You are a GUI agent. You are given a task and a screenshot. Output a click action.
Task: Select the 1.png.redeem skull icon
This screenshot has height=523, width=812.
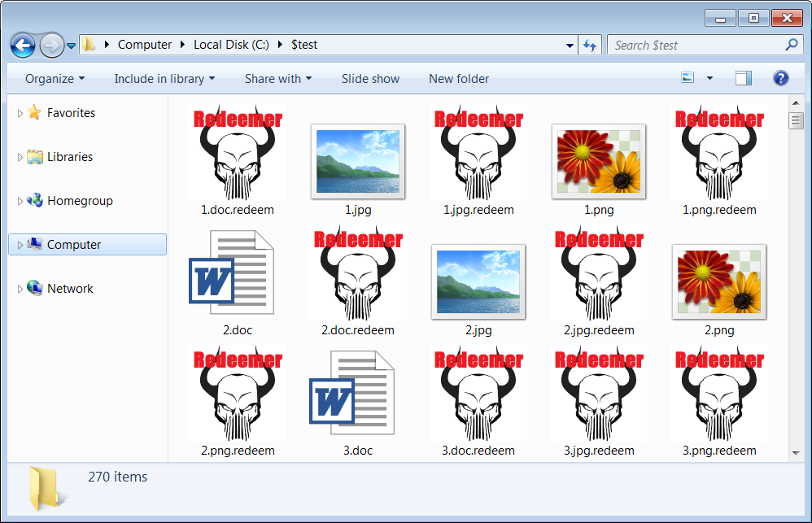point(719,153)
